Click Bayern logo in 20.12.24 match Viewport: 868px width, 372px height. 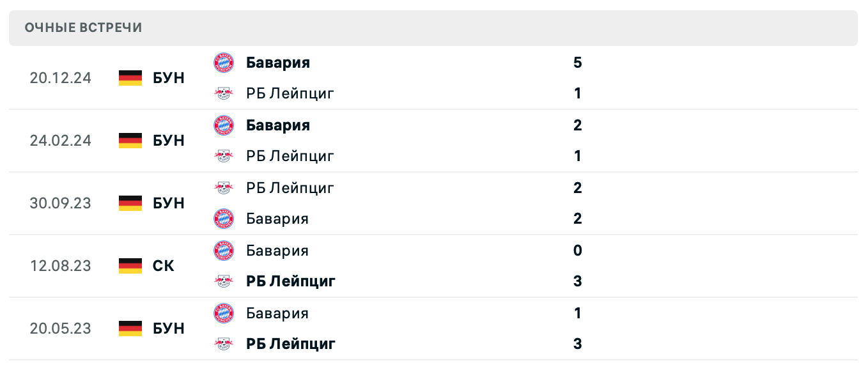[224, 63]
